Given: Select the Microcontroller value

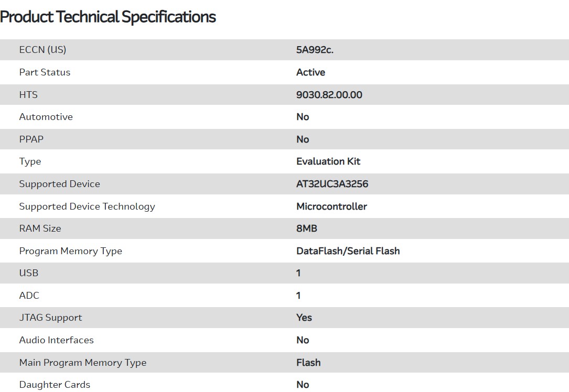Looking at the screenshot, I should (x=331, y=206).
